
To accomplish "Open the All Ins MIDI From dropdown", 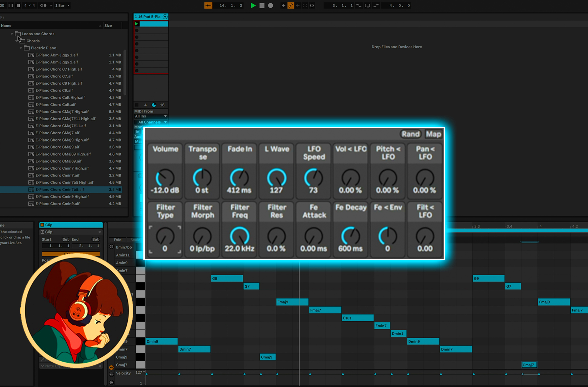I will click(x=151, y=116).
